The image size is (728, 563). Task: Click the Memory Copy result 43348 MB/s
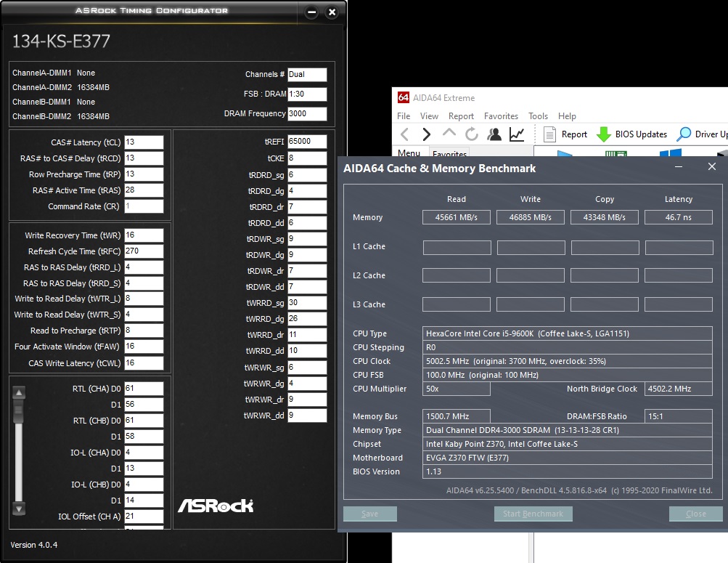(604, 217)
